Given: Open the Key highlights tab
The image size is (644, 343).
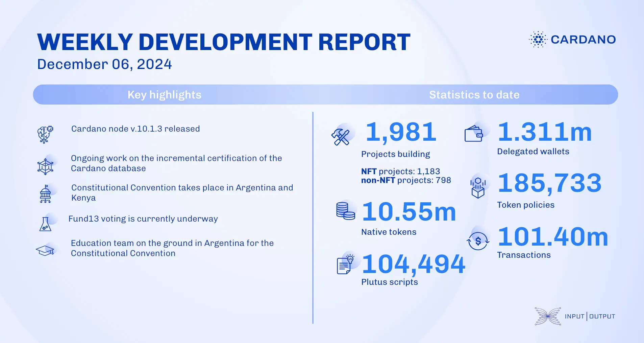Looking at the screenshot, I should pos(164,95).
